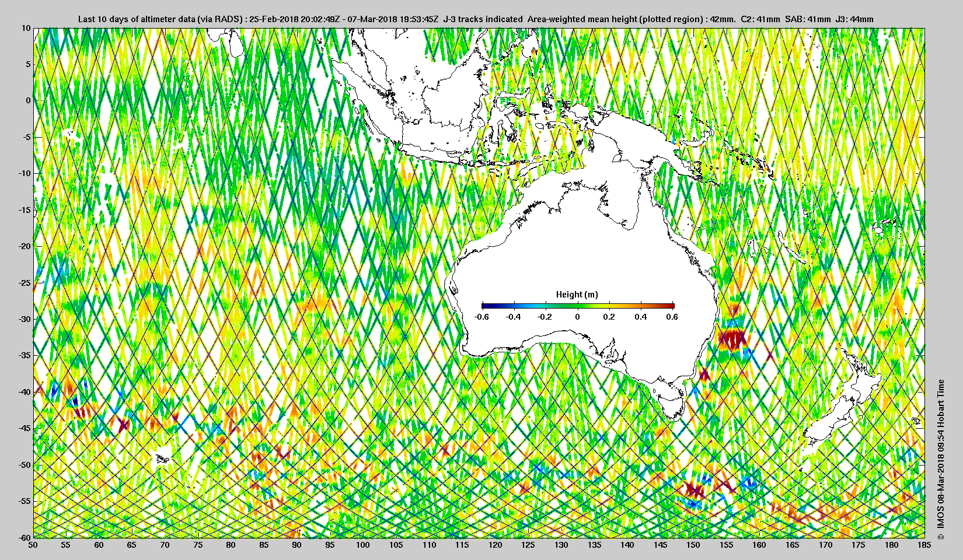Select the colorbar tick label 0.6
The height and width of the screenshot is (560, 963).
pos(672,317)
